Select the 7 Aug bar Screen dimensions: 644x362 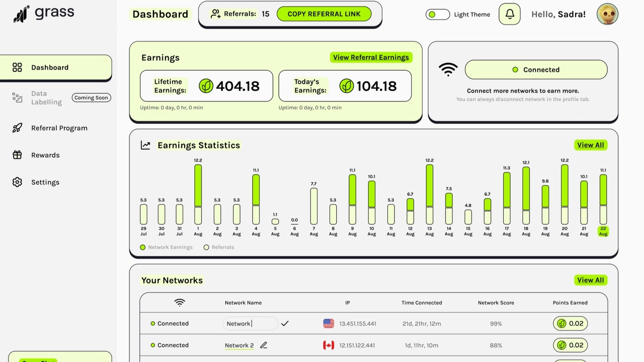pos(314,206)
